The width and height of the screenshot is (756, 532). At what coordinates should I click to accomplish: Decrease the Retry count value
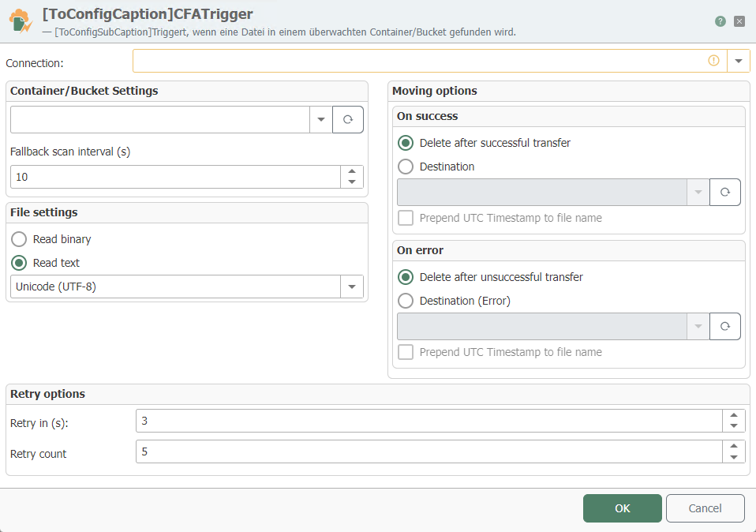[734, 457]
